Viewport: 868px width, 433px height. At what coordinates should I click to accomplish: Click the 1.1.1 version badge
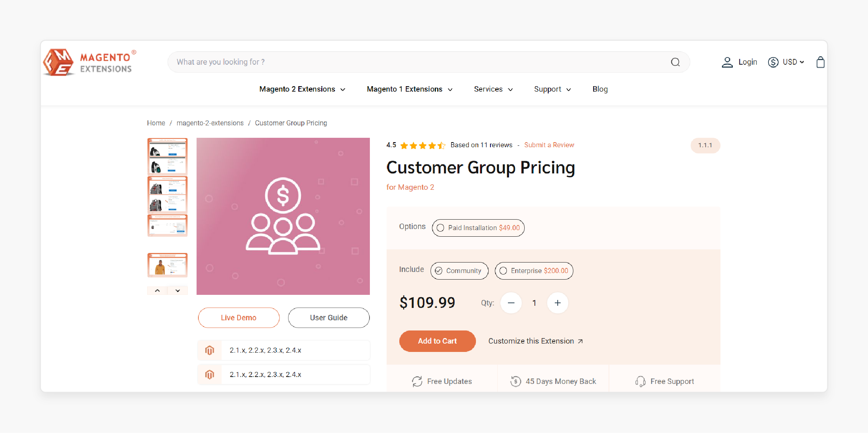point(705,145)
